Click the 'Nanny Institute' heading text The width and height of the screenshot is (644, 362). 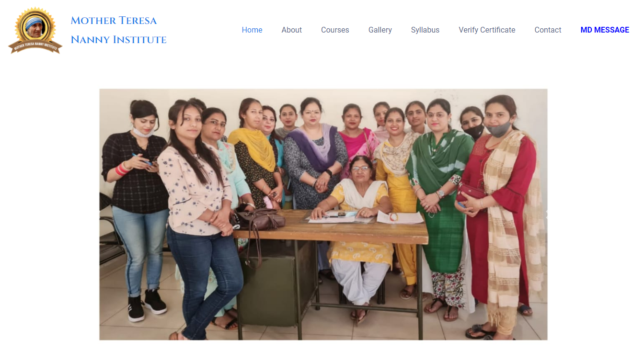click(118, 40)
